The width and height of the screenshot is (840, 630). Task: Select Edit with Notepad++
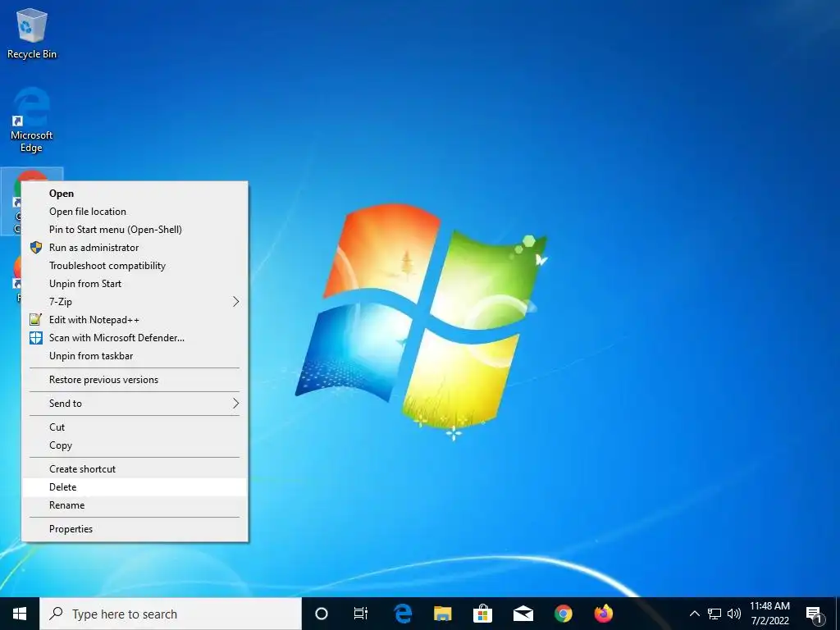[135, 320]
